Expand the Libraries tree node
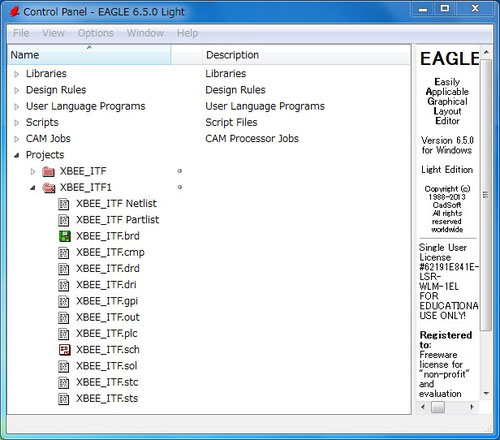 (x=16, y=74)
